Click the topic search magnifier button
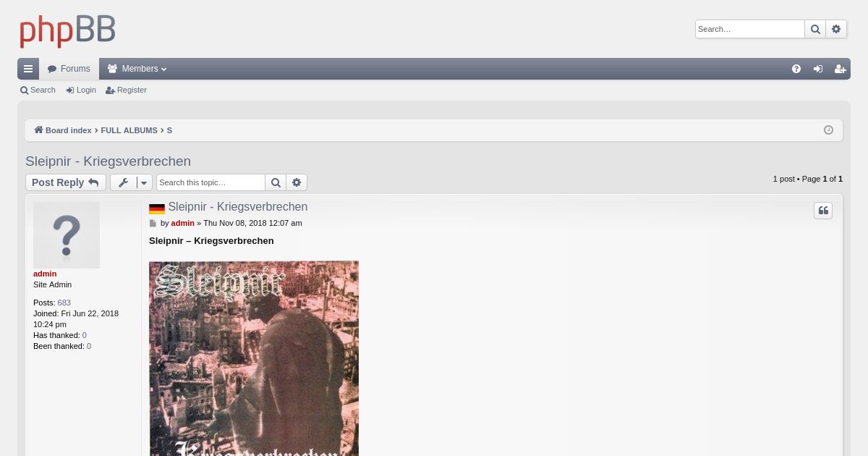 276,182
